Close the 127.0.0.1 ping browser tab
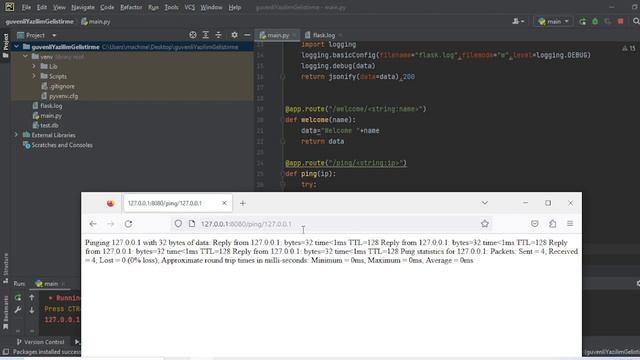This screenshot has height=360, width=640. coord(224,203)
